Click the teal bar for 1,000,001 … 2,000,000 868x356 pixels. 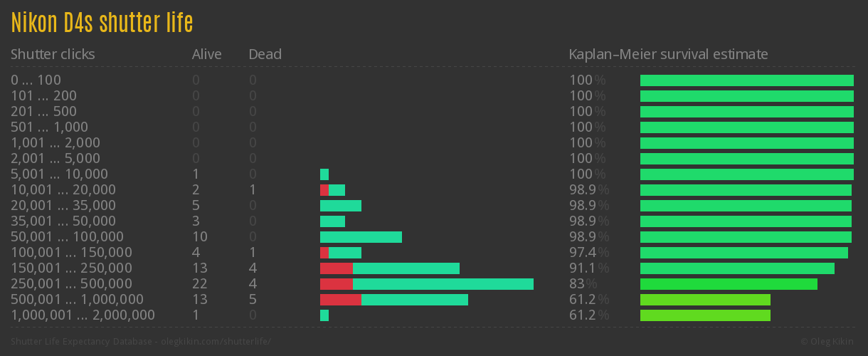click(324, 315)
